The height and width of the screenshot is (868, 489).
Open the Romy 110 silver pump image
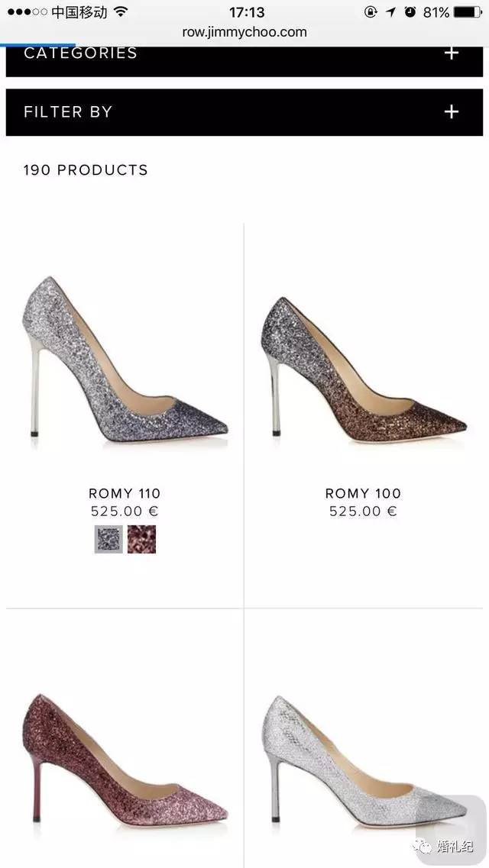tap(125, 359)
